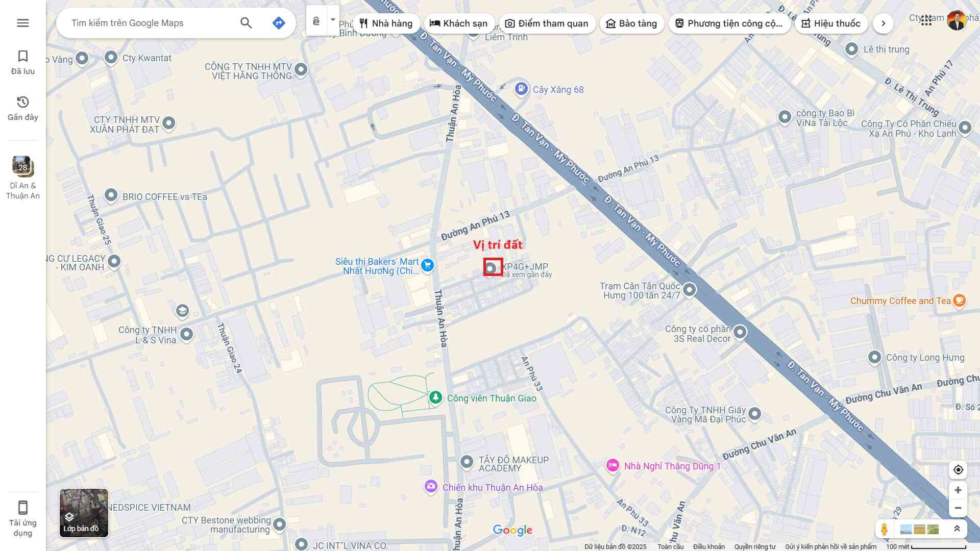Select Nhà hàng category chip
Screen dimensions: 980x551
[x=386, y=23]
